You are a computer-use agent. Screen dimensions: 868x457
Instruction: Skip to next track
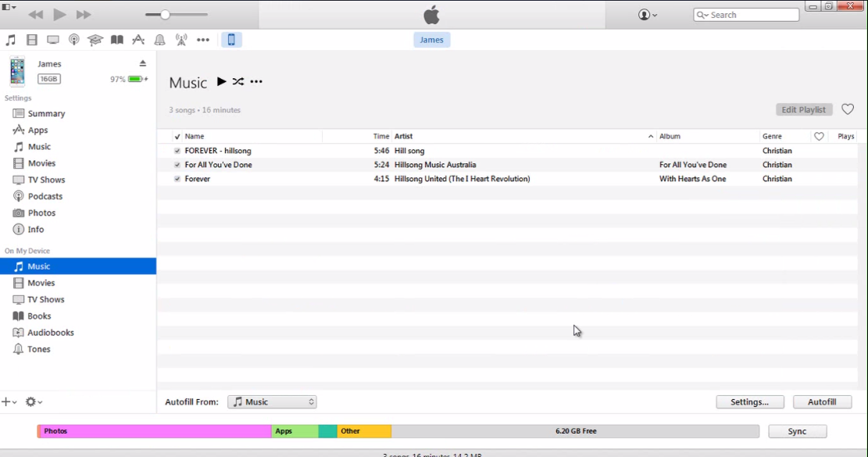84,15
